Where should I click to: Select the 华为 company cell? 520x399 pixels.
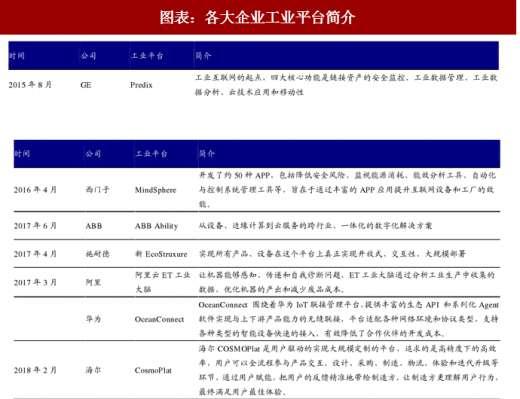click(93, 319)
